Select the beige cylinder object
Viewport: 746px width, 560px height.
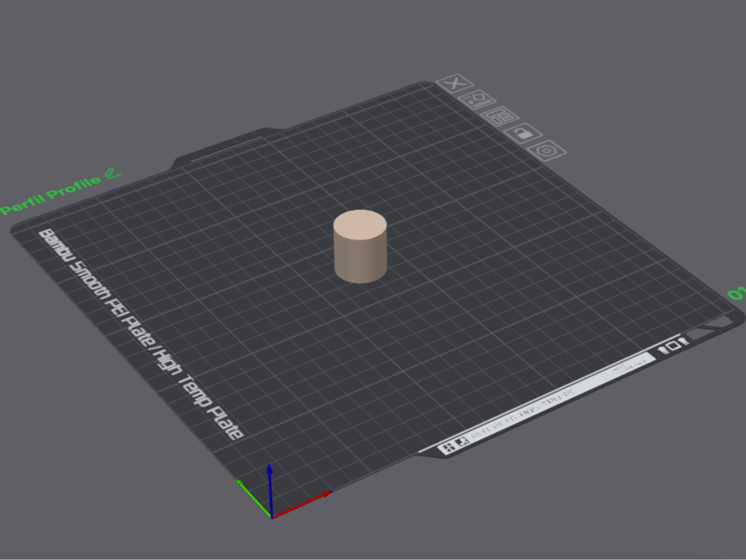point(360,246)
